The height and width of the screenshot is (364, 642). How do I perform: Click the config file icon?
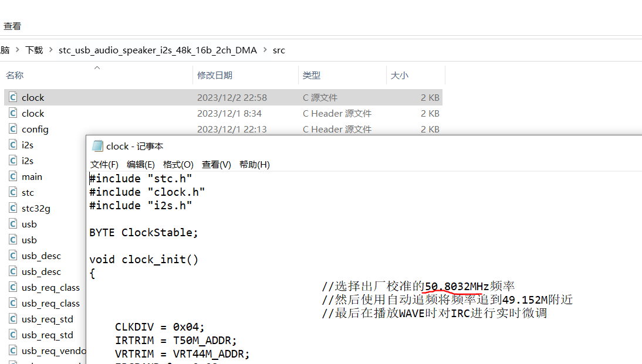coord(13,129)
